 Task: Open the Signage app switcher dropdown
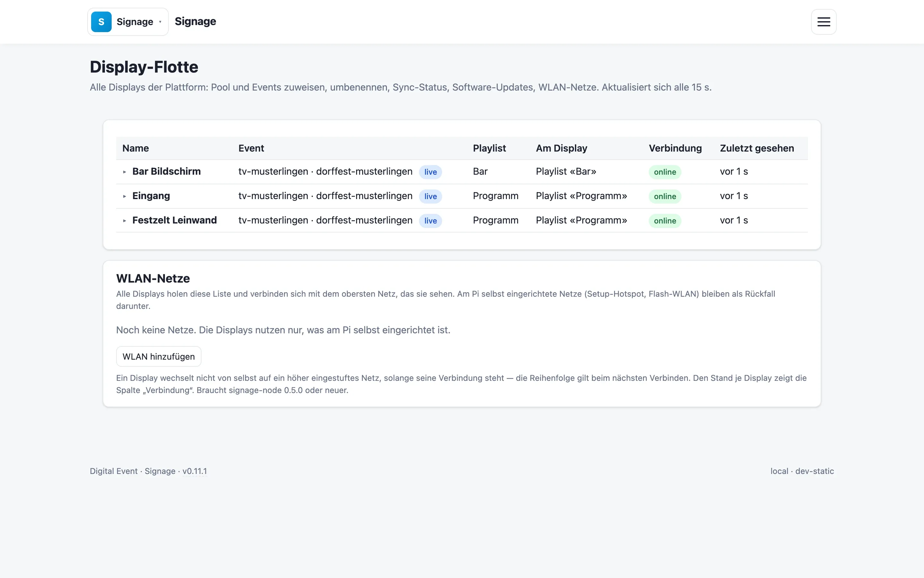click(x=128, y=22)
